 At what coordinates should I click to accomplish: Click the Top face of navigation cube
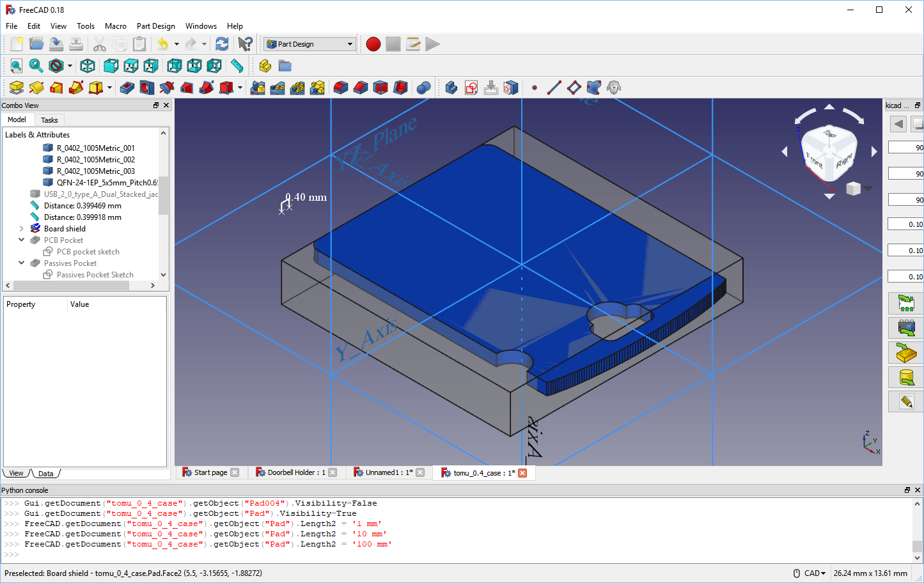[829, 134]
